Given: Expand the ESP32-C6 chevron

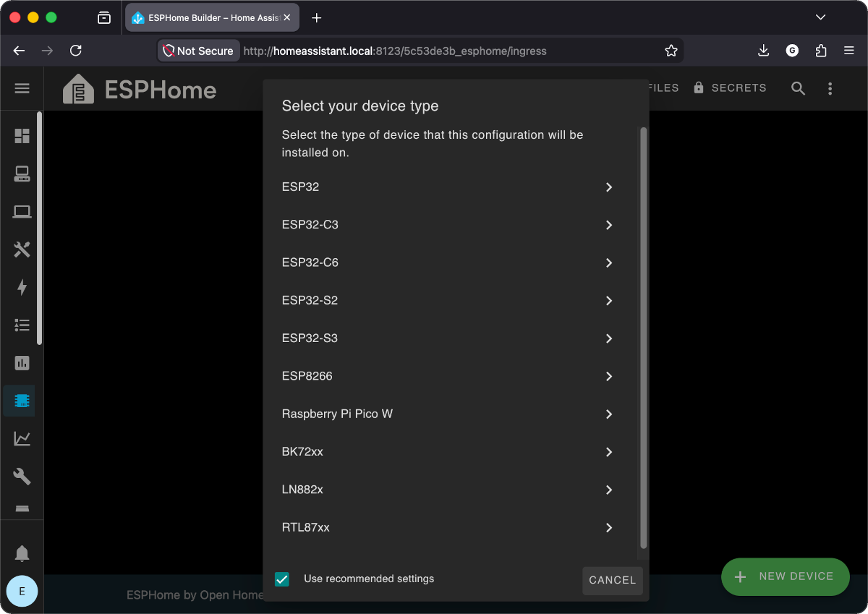Looking at the screenshot, I should tap(609, 263).
